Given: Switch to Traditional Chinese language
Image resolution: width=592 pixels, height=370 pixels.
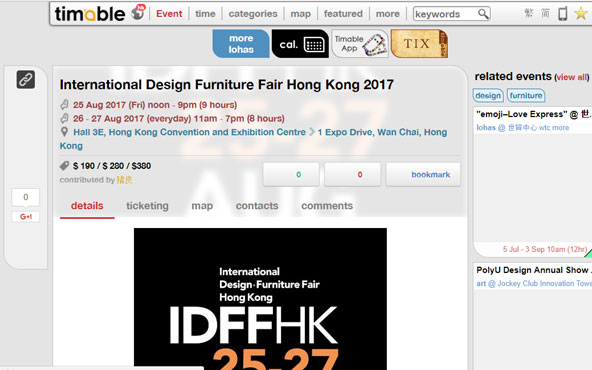Looking at the screenshot, I should (529, 14).
